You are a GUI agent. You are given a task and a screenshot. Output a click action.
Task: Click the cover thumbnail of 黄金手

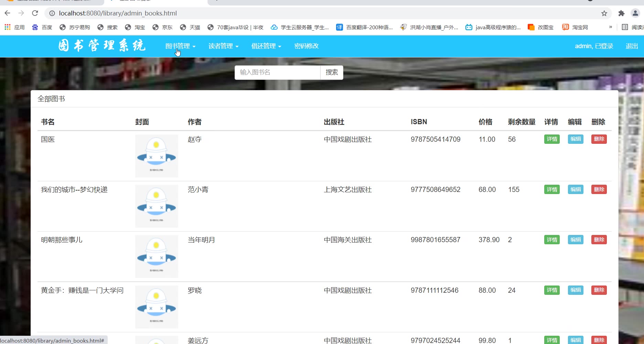coord(157,307)
